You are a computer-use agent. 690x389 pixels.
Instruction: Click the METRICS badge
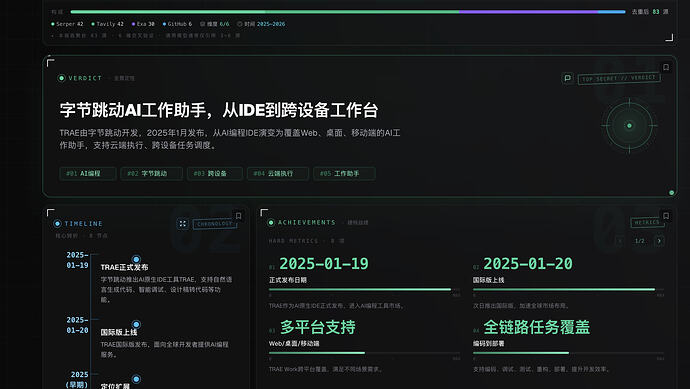[x=646, y=222]
